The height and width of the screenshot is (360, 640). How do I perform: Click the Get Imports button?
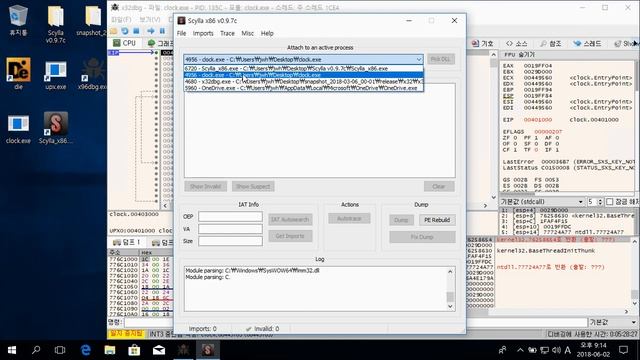pyautogui.click(x=290, y=236)
